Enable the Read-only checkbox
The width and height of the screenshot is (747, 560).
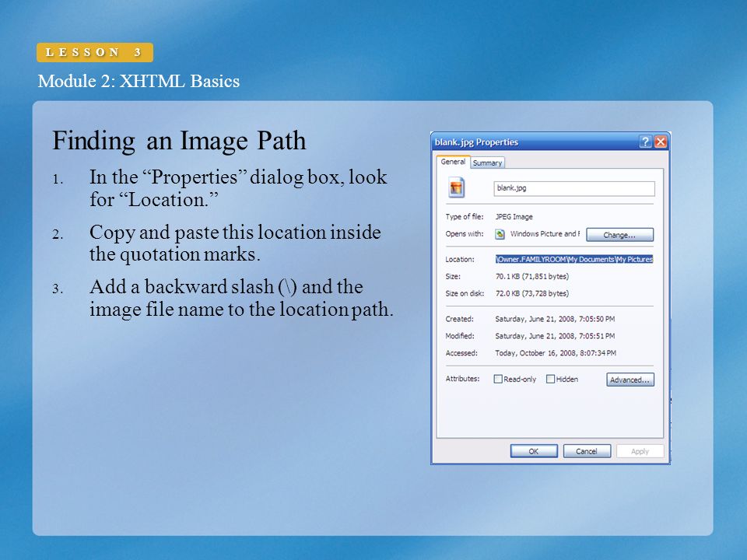tap(498, 379)
